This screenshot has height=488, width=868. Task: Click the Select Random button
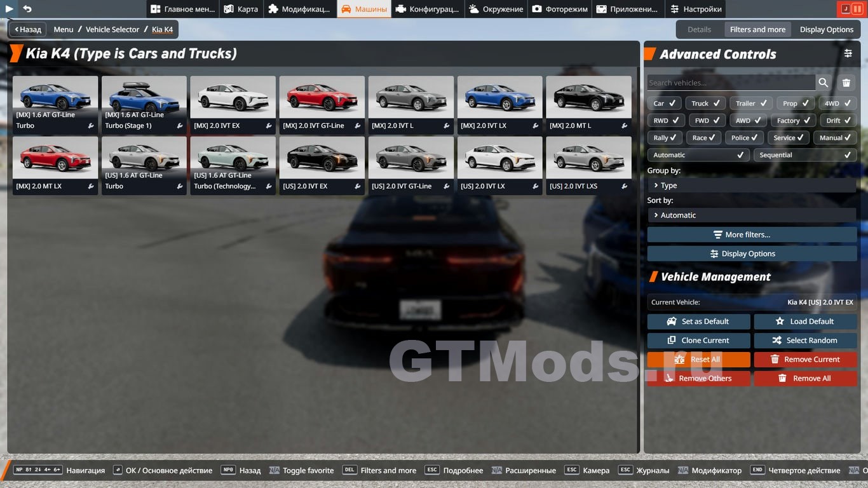[805, 341]
